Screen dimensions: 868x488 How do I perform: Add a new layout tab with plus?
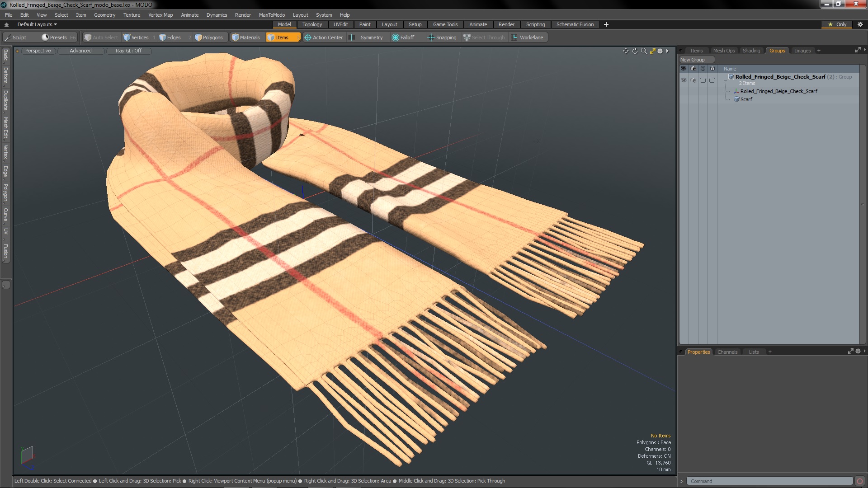(x=606, y=24)
